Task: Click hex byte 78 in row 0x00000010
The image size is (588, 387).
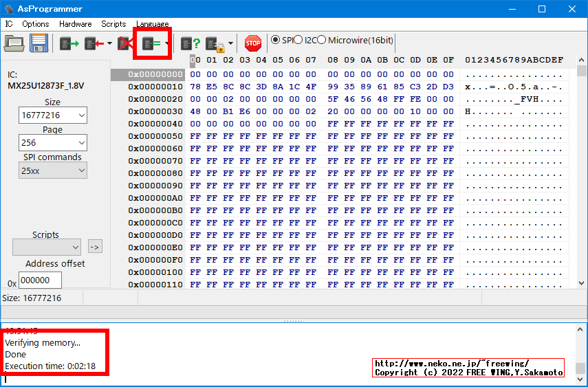Action: click(195, 87)
